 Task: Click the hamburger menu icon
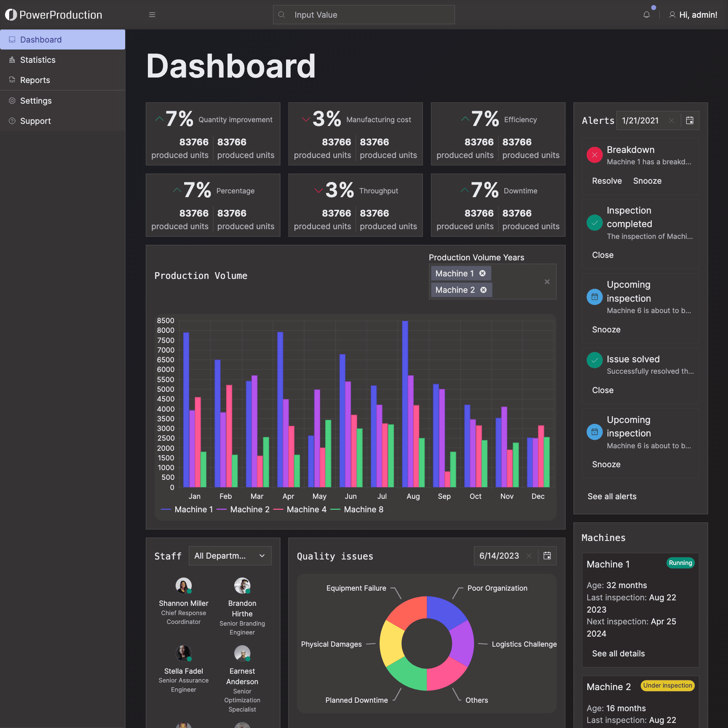(x=152, y=15)
